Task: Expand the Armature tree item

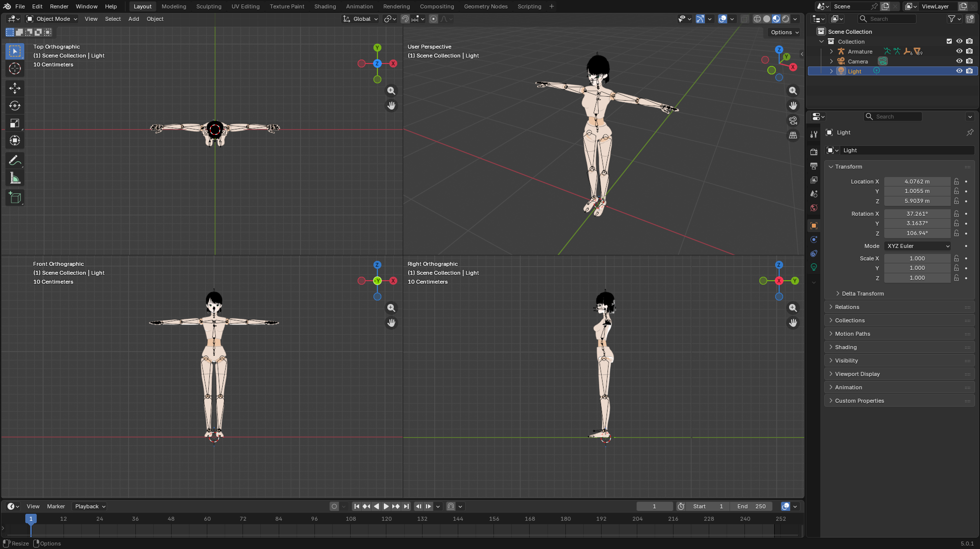Action: point(832,52)
